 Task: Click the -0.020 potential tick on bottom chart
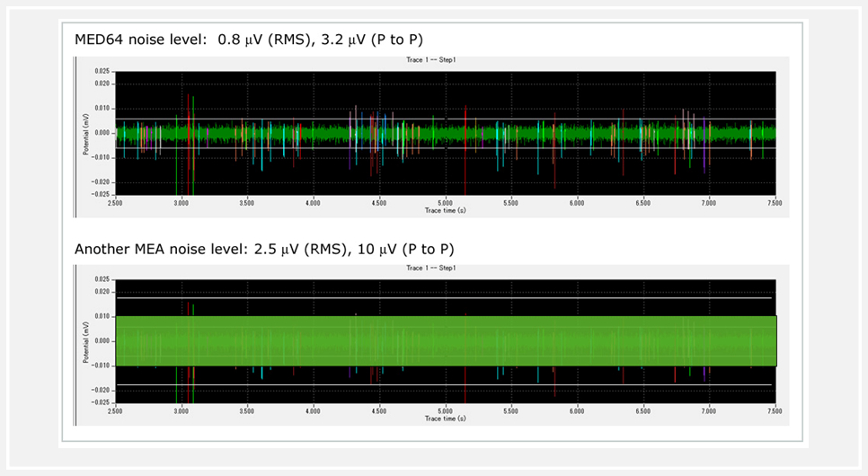102,390
